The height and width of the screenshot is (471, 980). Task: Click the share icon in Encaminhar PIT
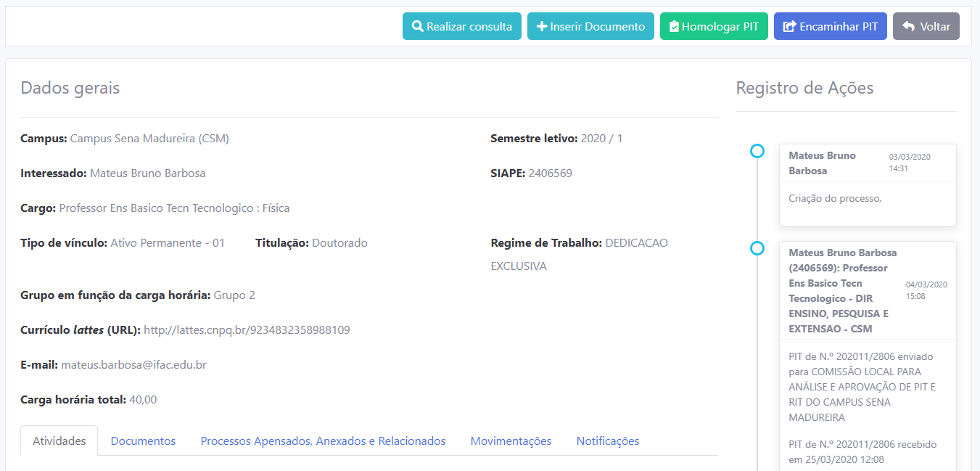788,27
